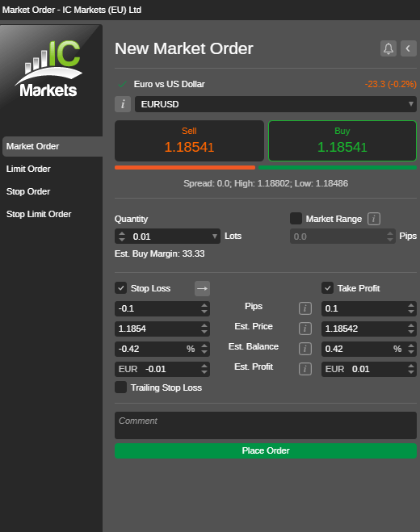Select Stop Limit Order in sidebar
420x532 pixels.
pos(39,214)
